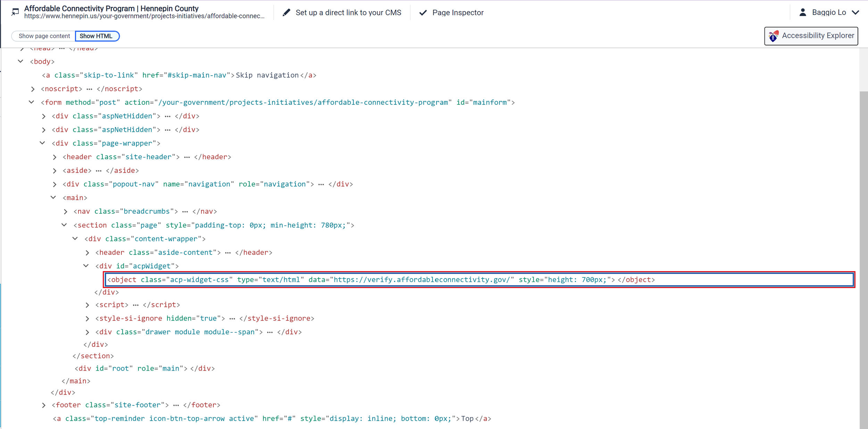
Task: Collapse the acpWidget div node
Action: (x=86, y=266)
